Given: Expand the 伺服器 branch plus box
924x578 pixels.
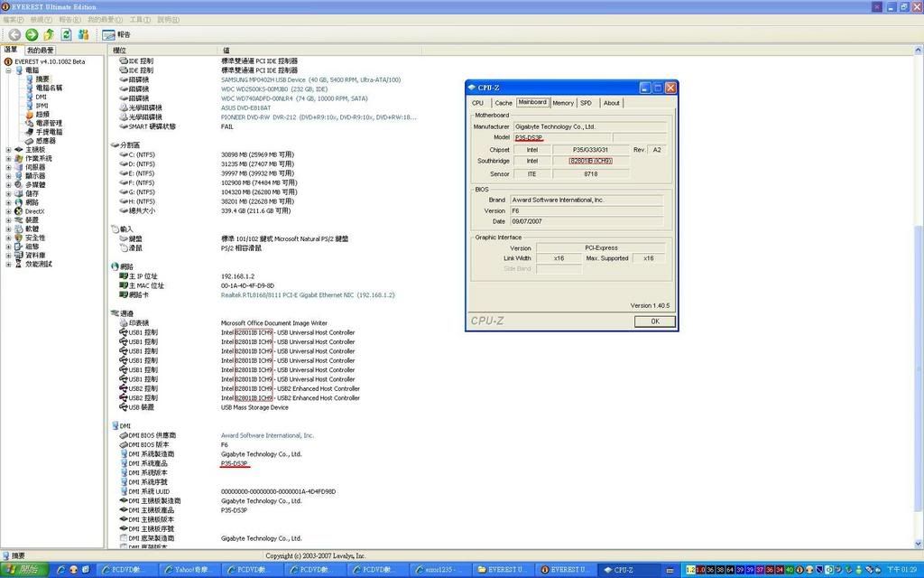Looking at the screenshot, I should (x=8, y=167).
